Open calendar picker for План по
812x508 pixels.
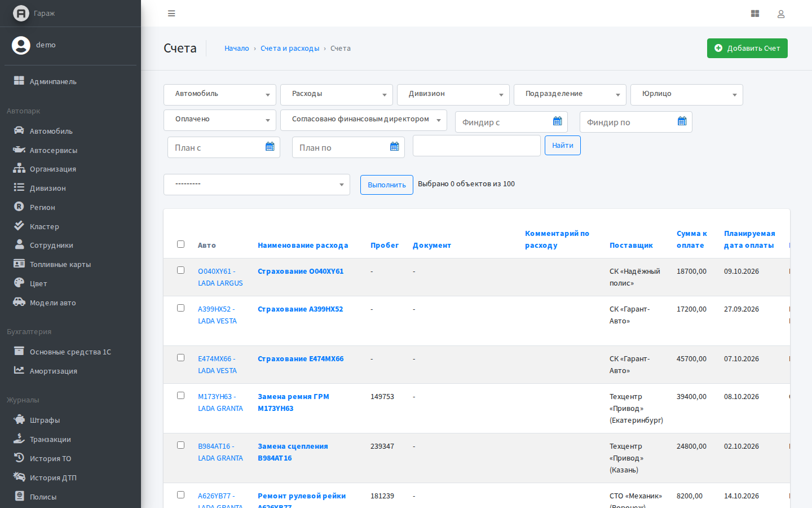(x=394, y=147)
